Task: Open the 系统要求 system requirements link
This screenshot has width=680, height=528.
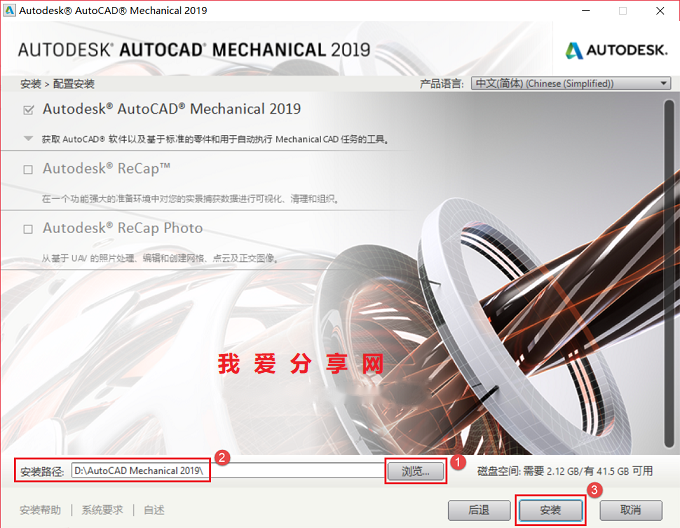Action: 102,510
